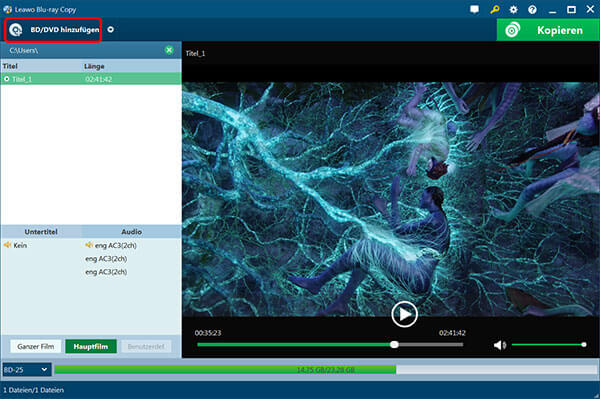Select the first eng AC3(2ch) audio track

[x=116, y=245]
